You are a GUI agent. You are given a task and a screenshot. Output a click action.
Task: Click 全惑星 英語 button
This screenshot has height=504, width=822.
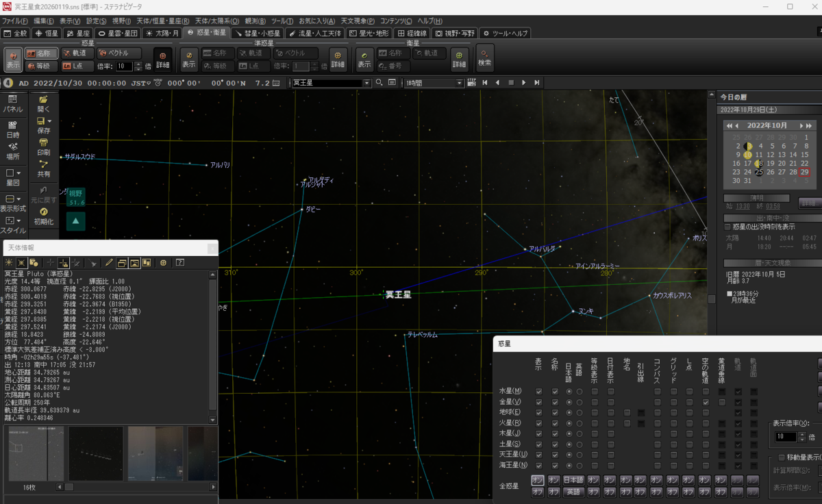coord(573,492)
